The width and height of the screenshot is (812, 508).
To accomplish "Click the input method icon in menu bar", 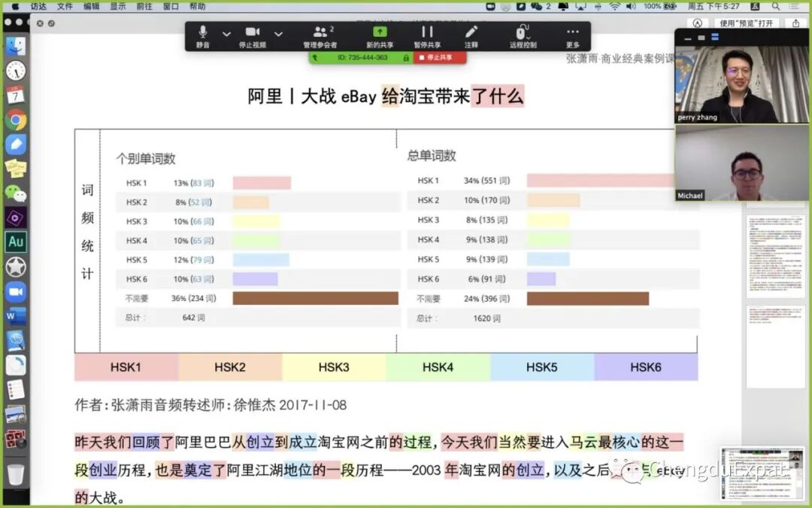I will [x=755, y=6].
